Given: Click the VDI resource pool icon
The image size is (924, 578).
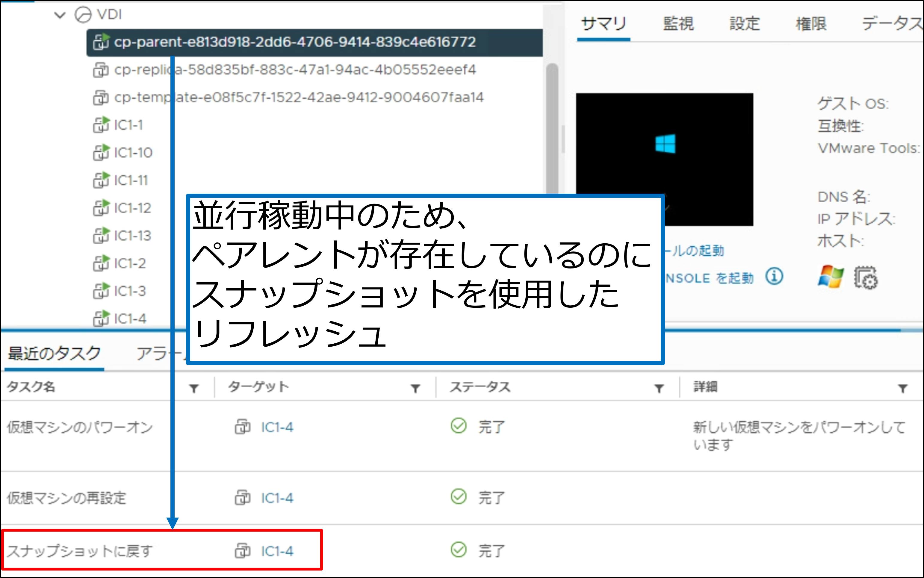Looking at the screenshot, I should coord(83,15).
